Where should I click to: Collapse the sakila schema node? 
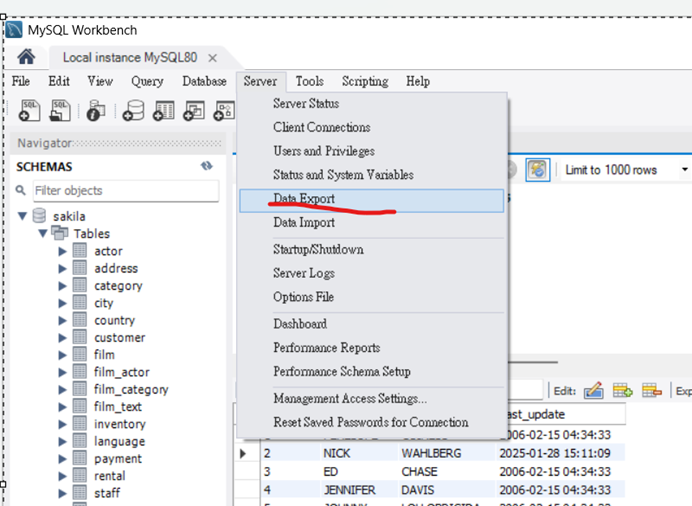[x=23, y=216]
